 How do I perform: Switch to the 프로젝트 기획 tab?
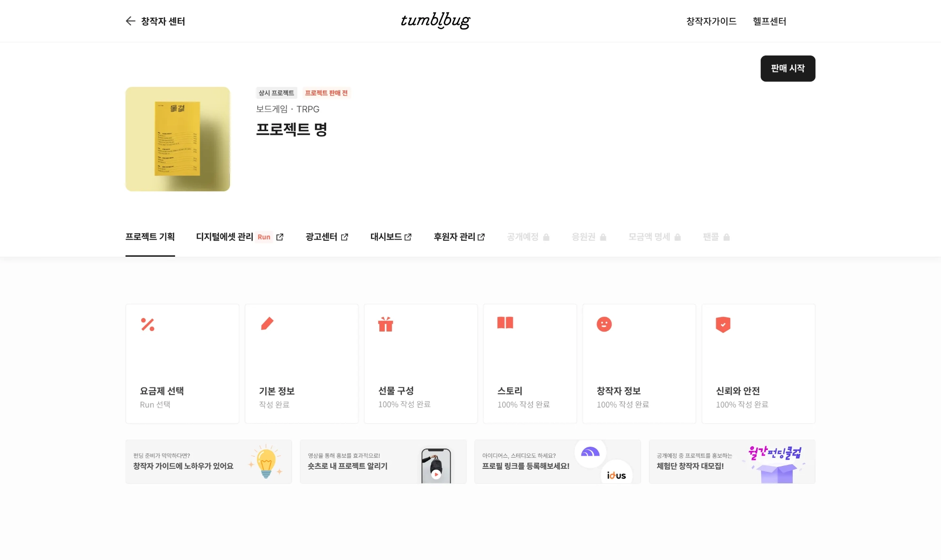150,237
